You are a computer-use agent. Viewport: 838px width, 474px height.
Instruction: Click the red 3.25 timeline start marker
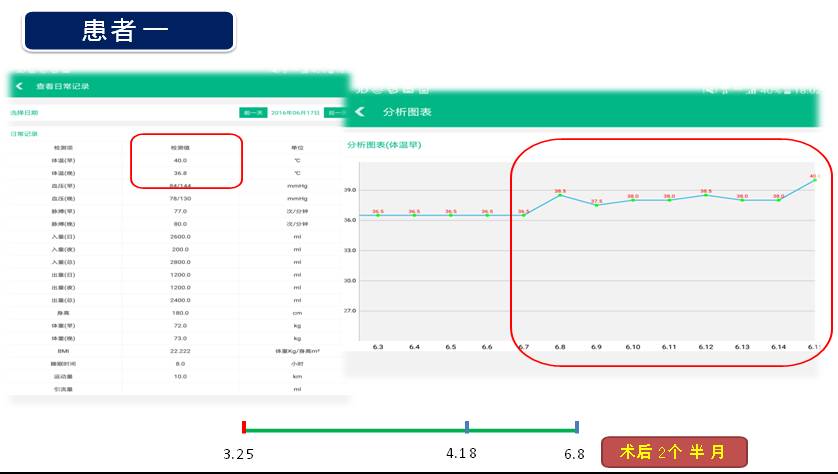(x=244, y=428)
